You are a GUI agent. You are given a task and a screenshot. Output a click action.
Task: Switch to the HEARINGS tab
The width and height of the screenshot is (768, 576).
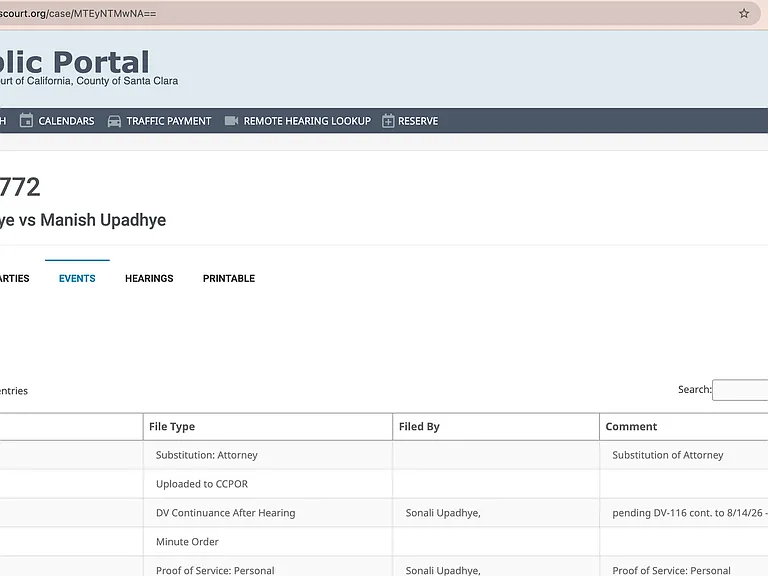click(149, 278)
